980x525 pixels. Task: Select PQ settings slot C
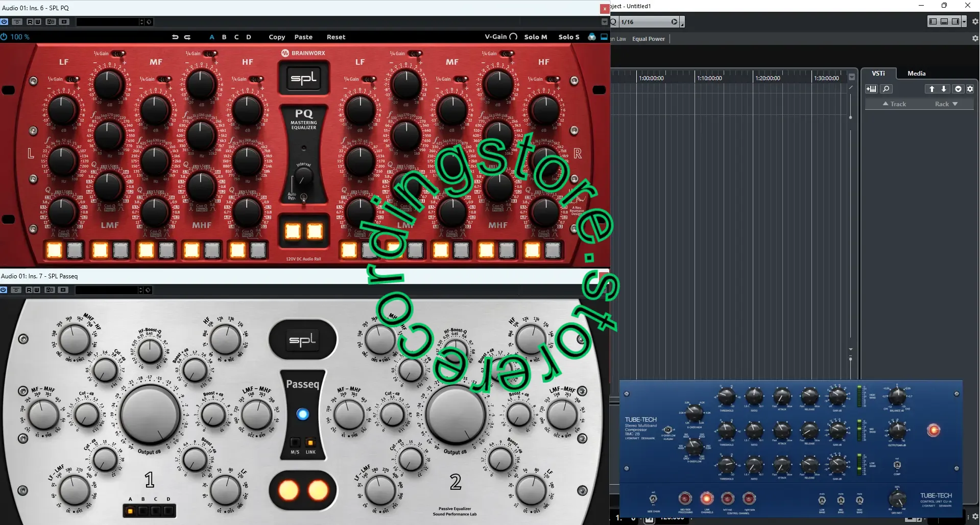(236, 37)
